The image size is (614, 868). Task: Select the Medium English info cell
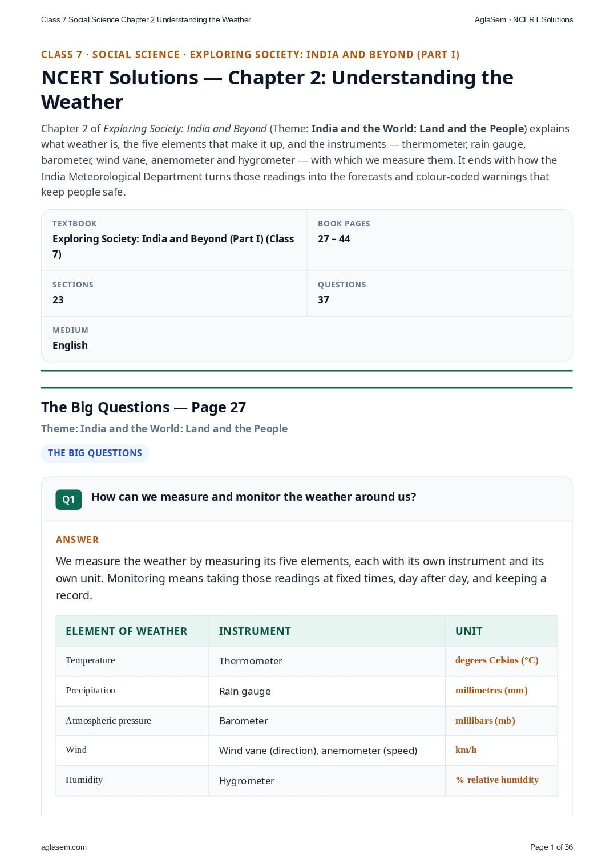pyautogui.click(x=306, y=339)
